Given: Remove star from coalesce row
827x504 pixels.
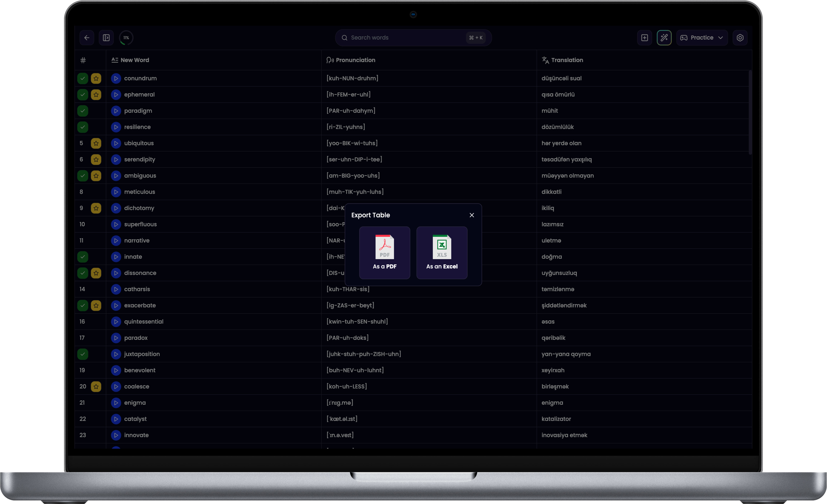Looking at the screenshot, I should [x=96, y=386].
